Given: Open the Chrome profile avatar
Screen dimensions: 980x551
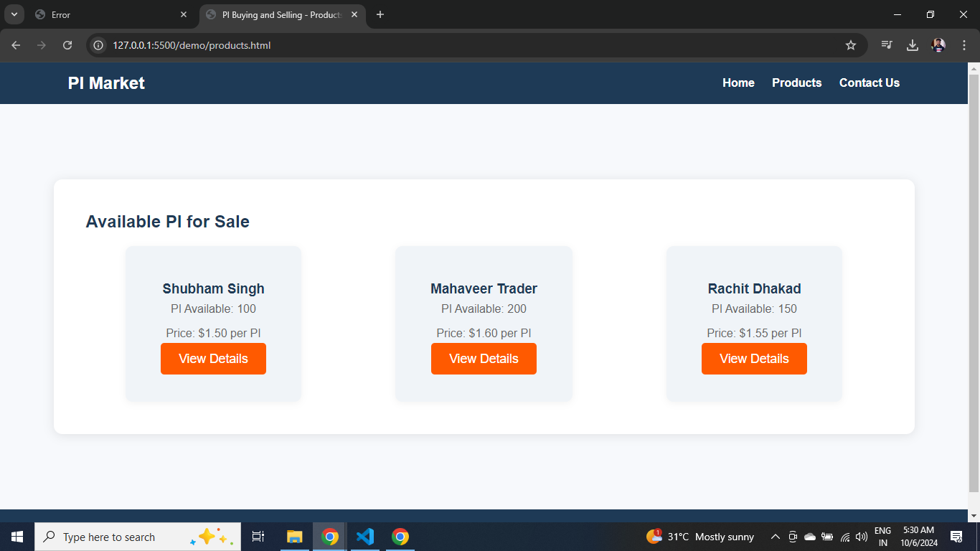Looking at the screenshot, I should click(x=938, y=45).
